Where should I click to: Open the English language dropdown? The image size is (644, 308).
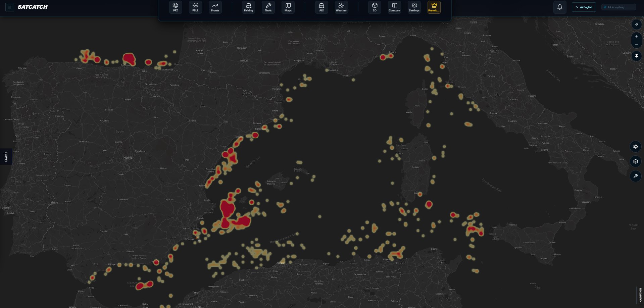tap(584, 7)
